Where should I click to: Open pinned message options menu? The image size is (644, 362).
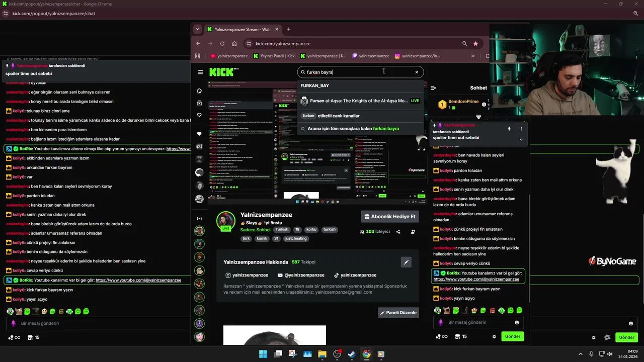coord(521,129)
